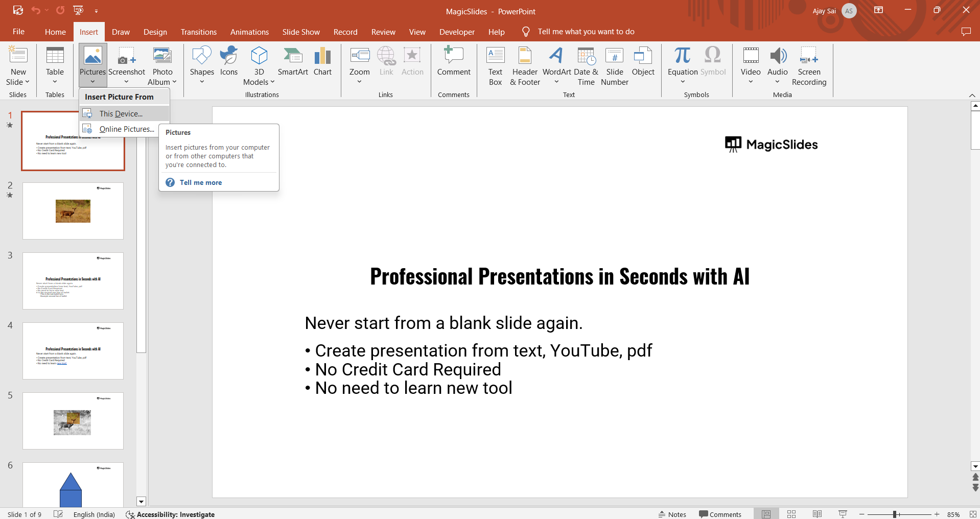Screen dimensions: 980x519
Task: Expand the Shapes dropdown gallery
Action: pos(202,82)
